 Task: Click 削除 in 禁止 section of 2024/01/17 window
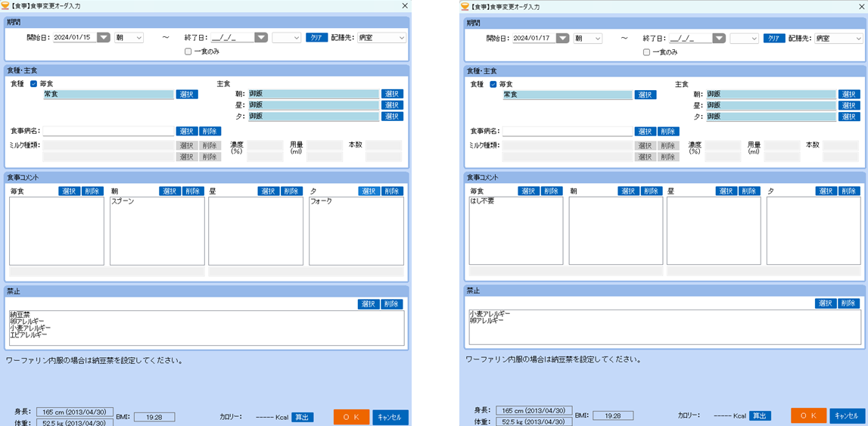(849, 303)
